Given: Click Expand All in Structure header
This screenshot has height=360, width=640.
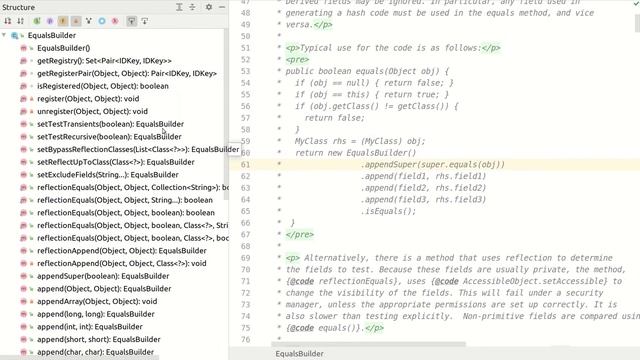Looking at the screenshot, I should pyautogui.click(x=179, y=7).
